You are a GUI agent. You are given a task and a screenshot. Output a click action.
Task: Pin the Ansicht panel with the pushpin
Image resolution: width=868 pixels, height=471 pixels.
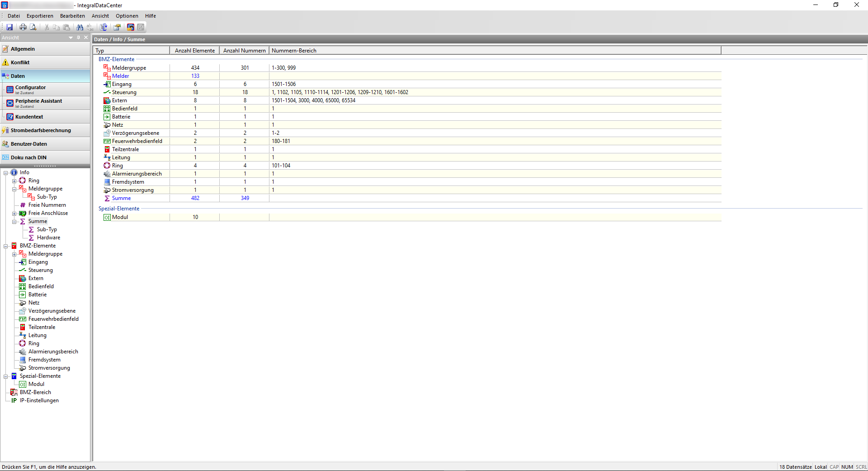pyautogui.click(x=78, y=38)
